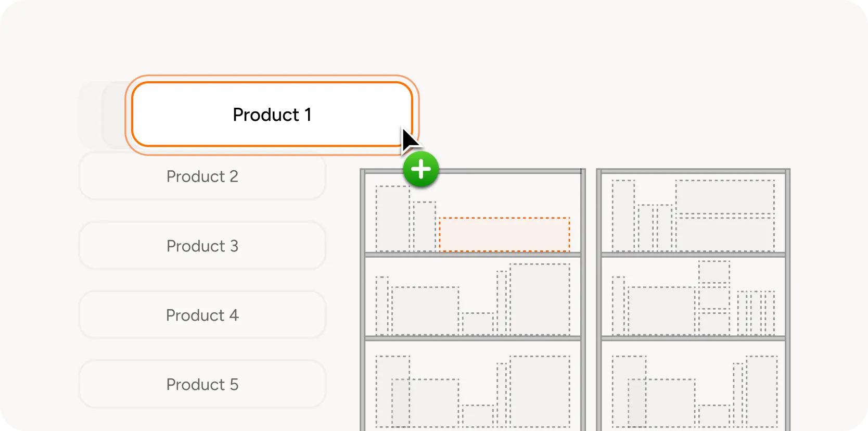Select large square placeholder, left bottom shelf
This screenshot has width=868, height=431.
[x=540, y=391]
